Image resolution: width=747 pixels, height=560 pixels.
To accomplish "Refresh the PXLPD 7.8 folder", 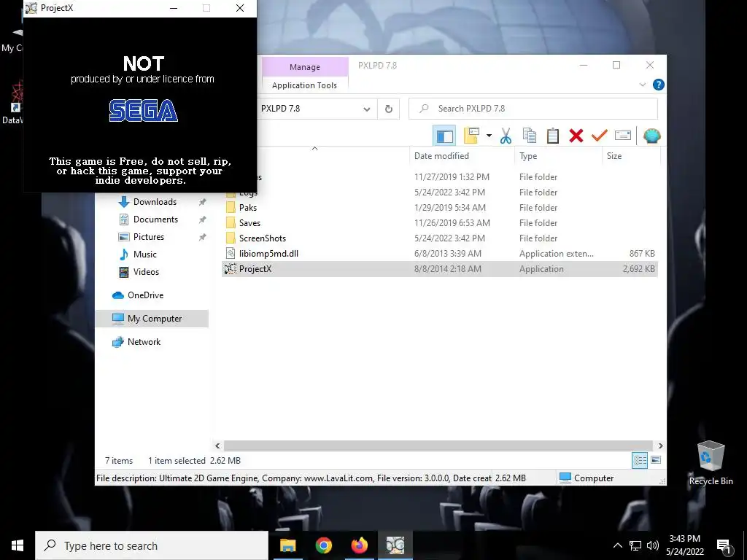I will click(x=389, y=109).
